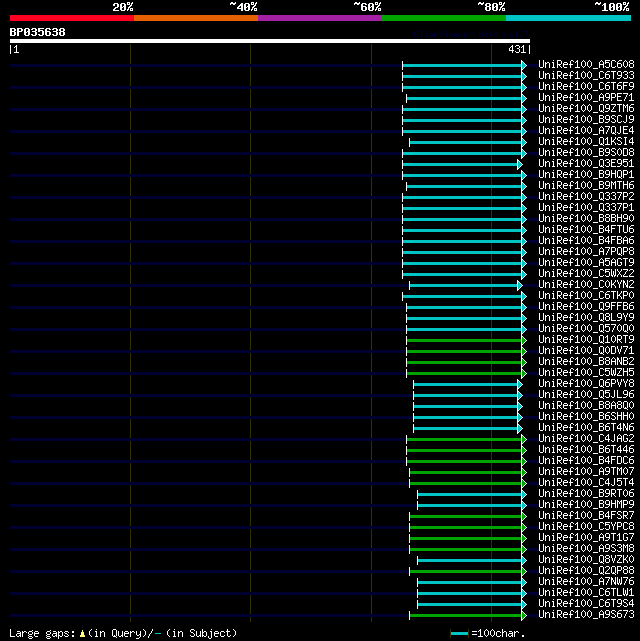Screen dimensions: 640x641
Task: Select the UniRef100_Q1KSI4 label
Action: 586,142
